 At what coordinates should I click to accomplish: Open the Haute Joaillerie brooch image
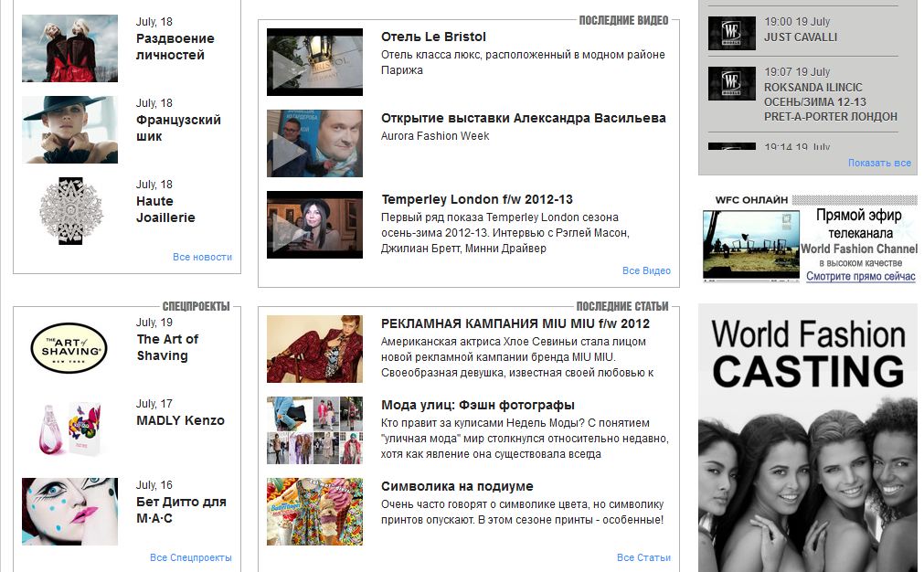69,211
